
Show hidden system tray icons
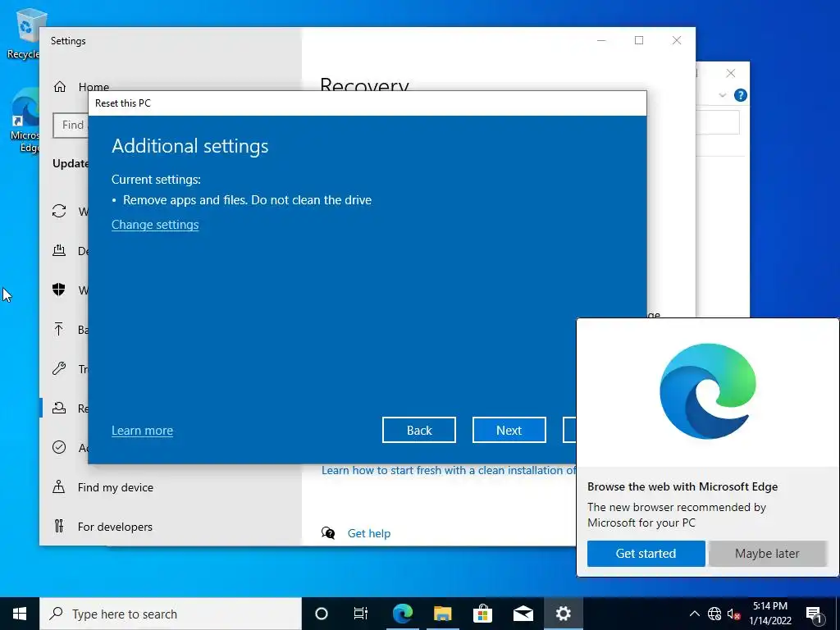pos(694,614)
